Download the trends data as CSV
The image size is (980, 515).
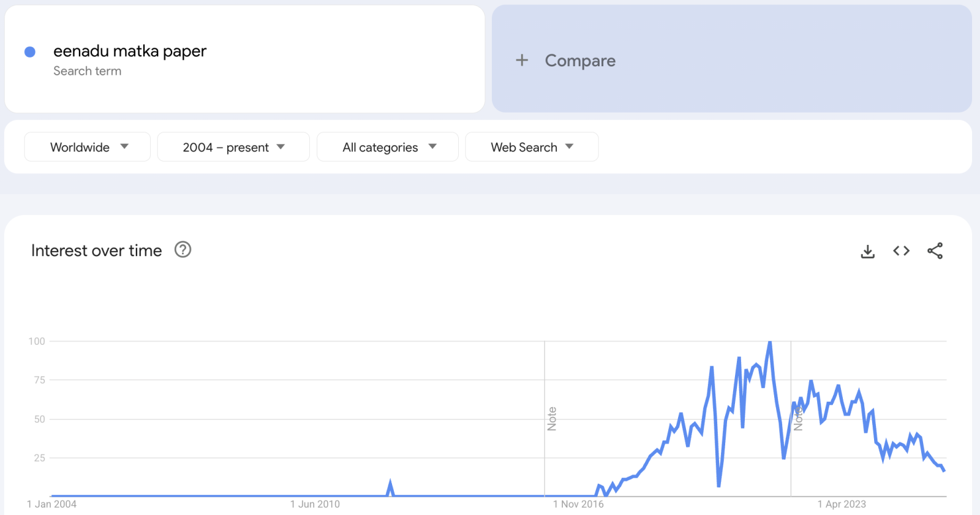click(x=867, y=250)
